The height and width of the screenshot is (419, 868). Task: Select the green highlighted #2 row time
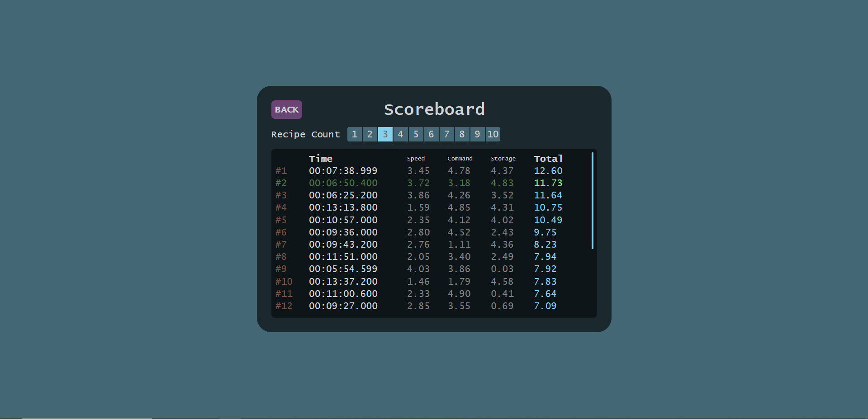[343, 183]
